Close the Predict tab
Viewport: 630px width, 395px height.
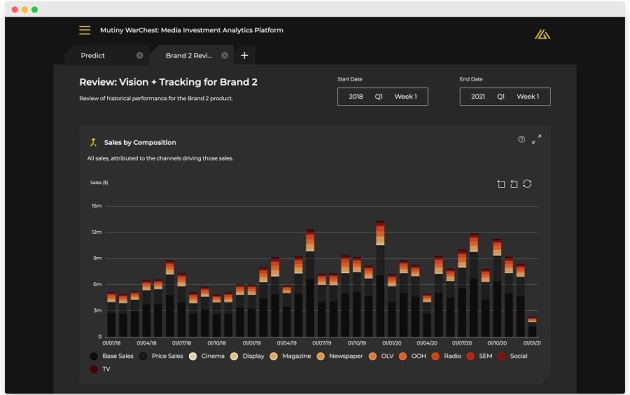point(139,55)
